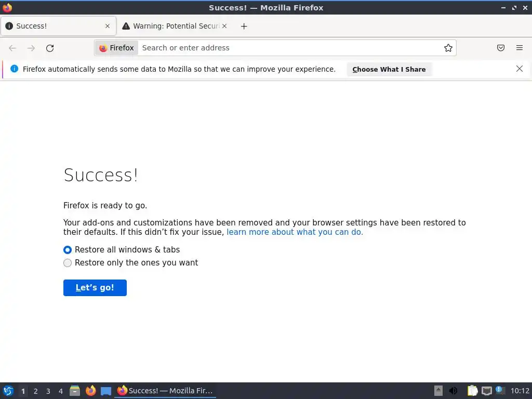Screen dimensions: 532x399
Task: Switch to workspace 3 in the taskbar
Action: click(x=48, y=391)
